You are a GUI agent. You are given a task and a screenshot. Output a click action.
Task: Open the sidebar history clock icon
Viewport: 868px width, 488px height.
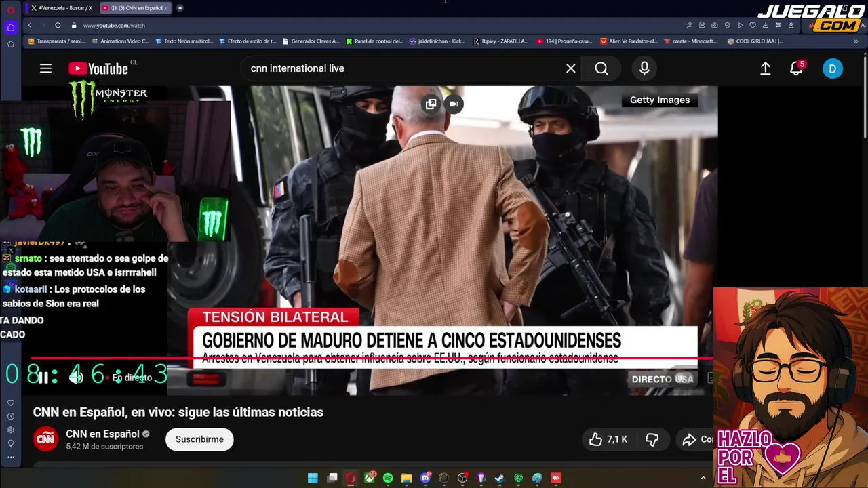(x=11, y=416)
